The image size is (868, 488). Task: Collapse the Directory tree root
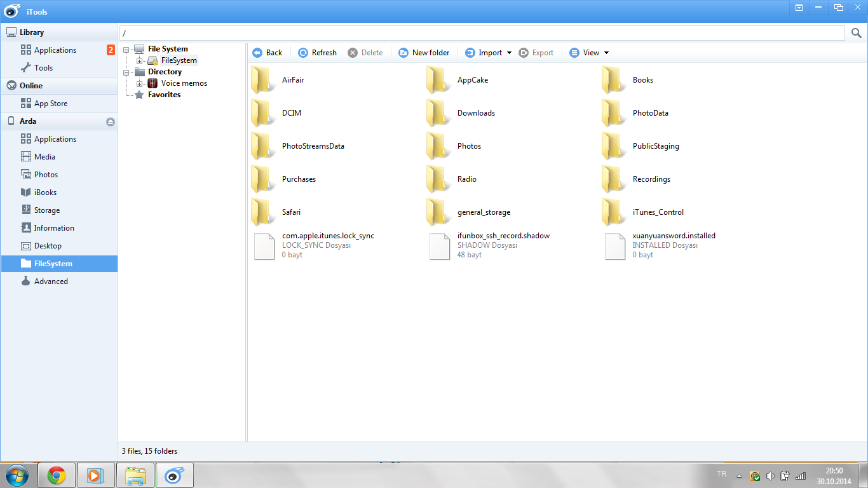pos(127,72)
